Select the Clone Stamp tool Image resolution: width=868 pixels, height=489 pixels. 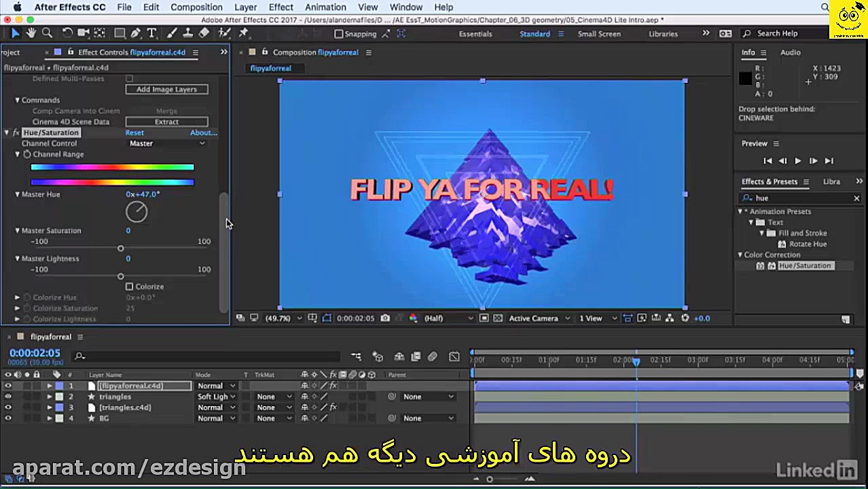pos(187,33)
